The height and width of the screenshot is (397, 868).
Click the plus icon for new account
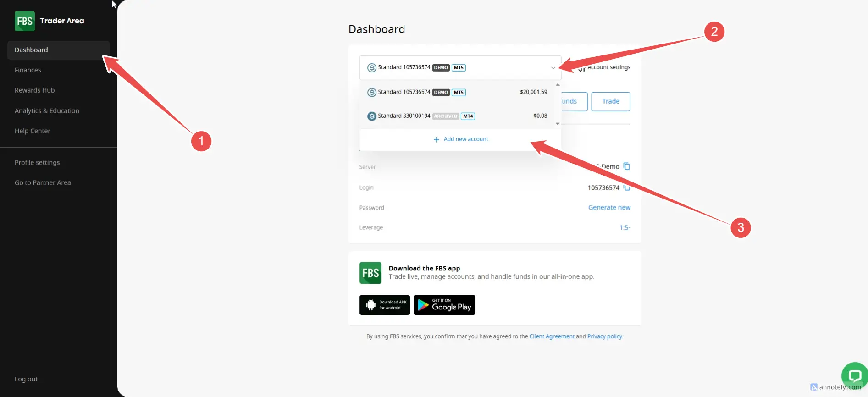pos(437,139)
